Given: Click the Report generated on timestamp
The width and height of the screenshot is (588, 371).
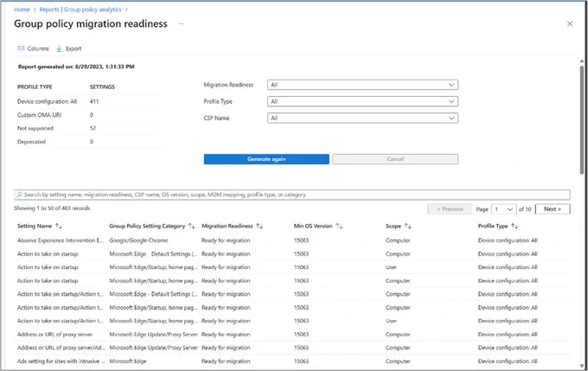Looking at the screenshot, I should (76, 67).
